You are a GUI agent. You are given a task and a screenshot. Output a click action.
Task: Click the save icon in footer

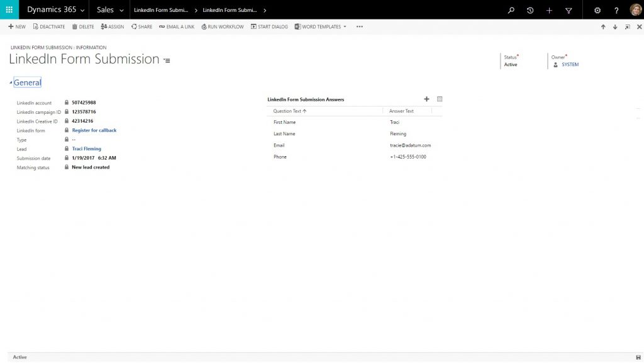[x=638, y=357]
